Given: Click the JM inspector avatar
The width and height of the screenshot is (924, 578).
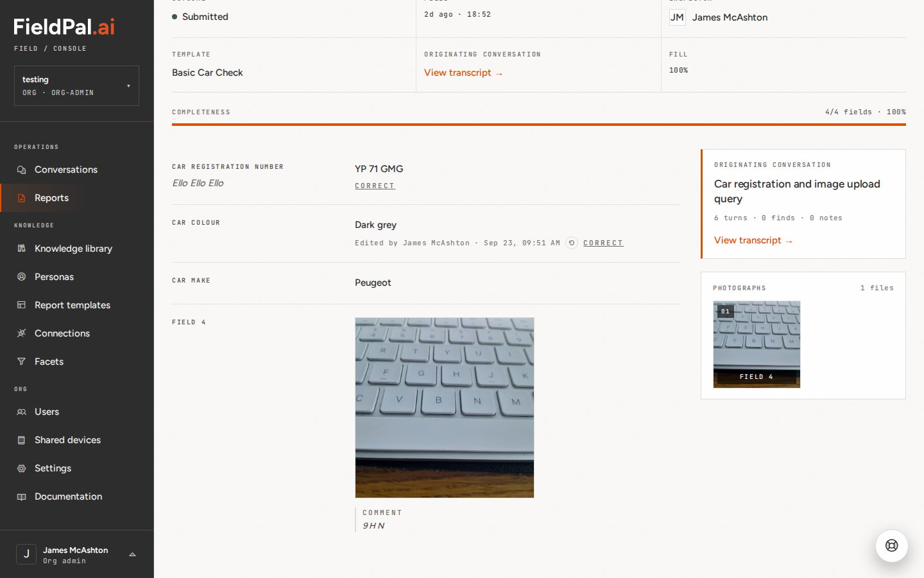Looking at the screenshot, I should (x=677, y=17).
